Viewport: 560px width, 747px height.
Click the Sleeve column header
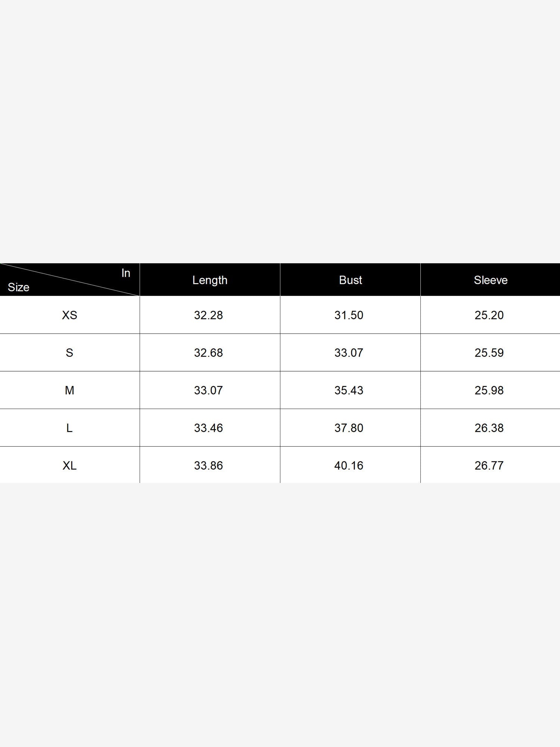491,280
